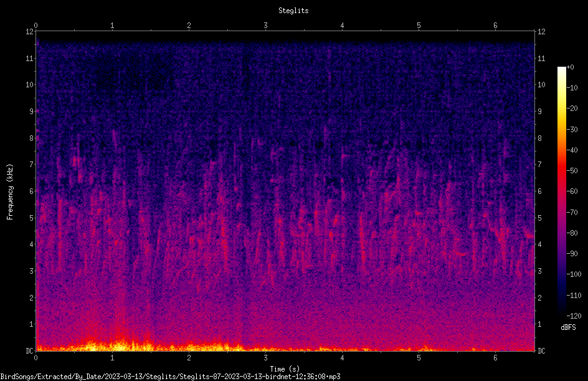Select the 5 kHz label on left frequency axis

[32, 218]
